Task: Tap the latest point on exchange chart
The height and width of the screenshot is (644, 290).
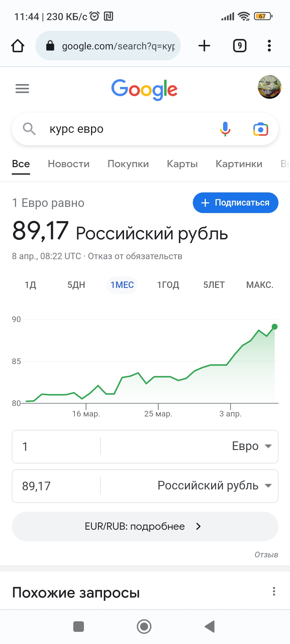Action: coord(274,327)
